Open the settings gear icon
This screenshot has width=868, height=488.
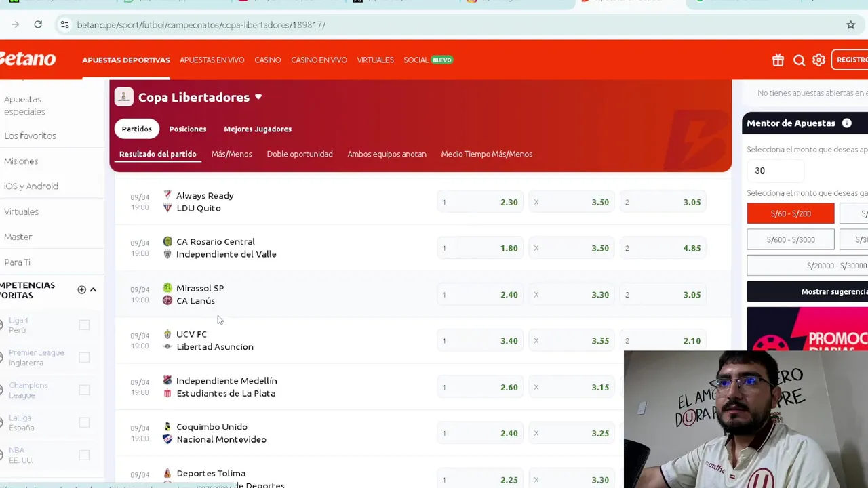point(818,60)
